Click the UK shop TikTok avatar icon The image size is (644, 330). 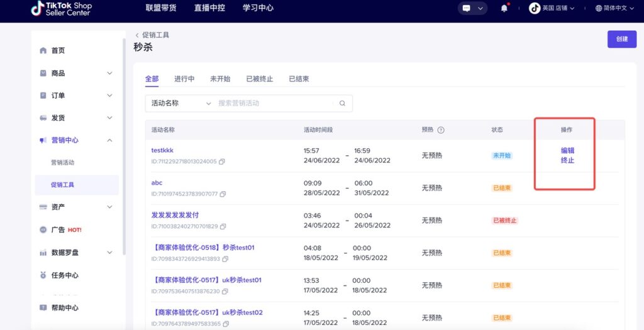[x=535, y=8]
